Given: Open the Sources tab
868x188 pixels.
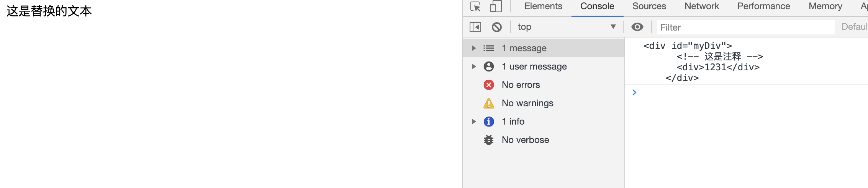Looking at the screenshot, I should 649,6.
